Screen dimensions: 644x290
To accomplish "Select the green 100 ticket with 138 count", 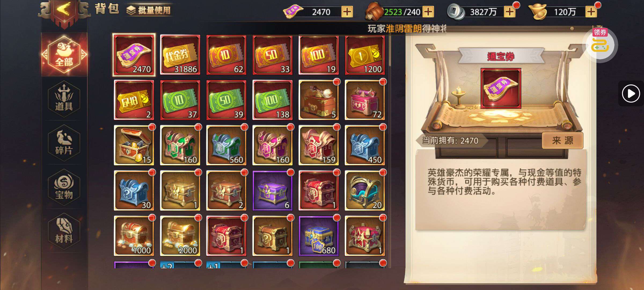I will pos(272,100).
